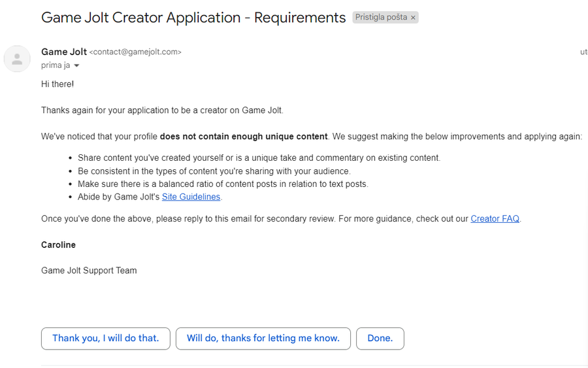The image size is (588, 368).
Task: Click bullet 'Make sure there is a balanced ratio'
Action: click(x=223, y=184)
